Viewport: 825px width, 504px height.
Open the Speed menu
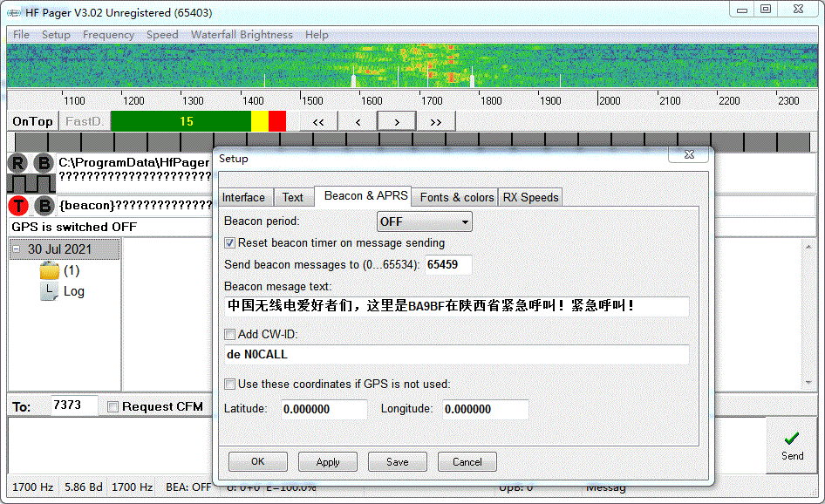coord(162,35)
